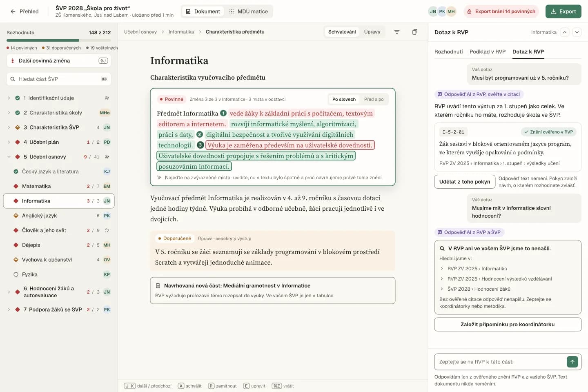
Task: Select the Dotaz k RVP tab
Action: tap(528, 51)
